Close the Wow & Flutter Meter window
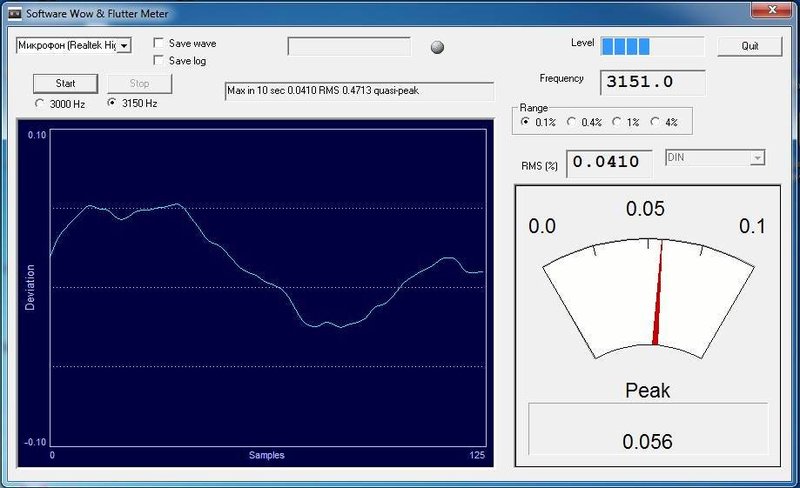Screen dimensions: 800x488 click(771, 10)
